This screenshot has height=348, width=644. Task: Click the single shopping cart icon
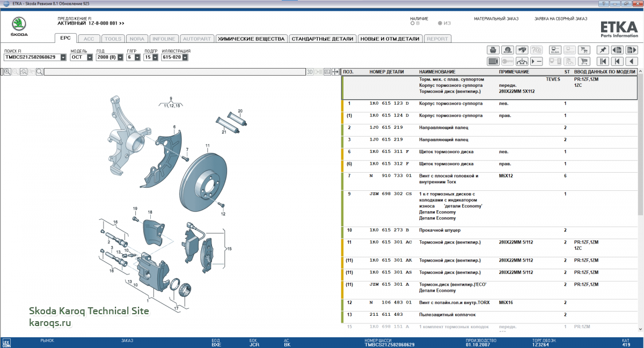[584, 61]
